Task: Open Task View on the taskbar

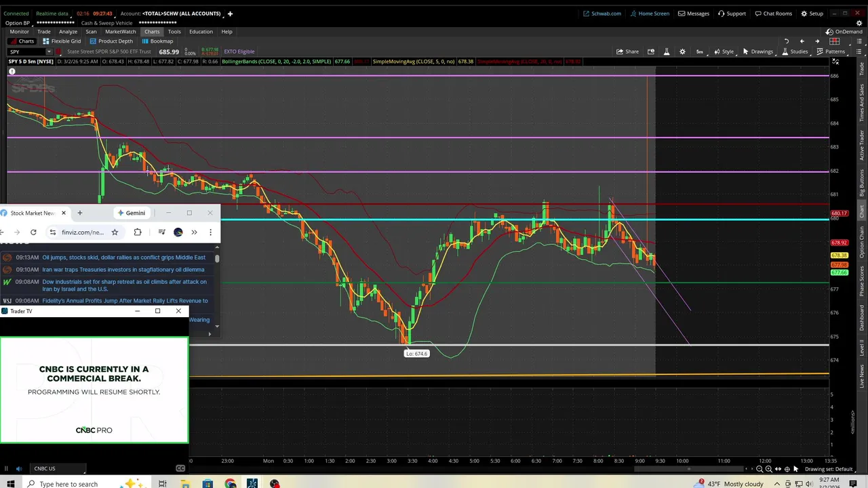Action: tap(163, 483)
